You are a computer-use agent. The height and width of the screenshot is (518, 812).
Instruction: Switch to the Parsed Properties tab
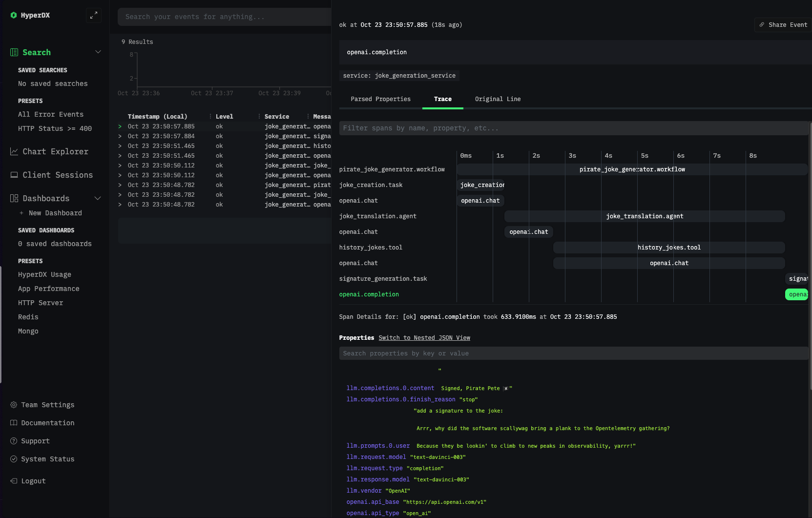pyautogui.click(x=380, y=99)
